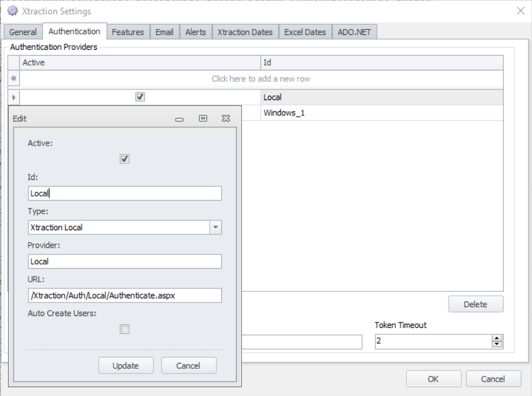Viewport: 532px width, 396px height.
Task: Switch to the General tab
Action: click(23, 32)
